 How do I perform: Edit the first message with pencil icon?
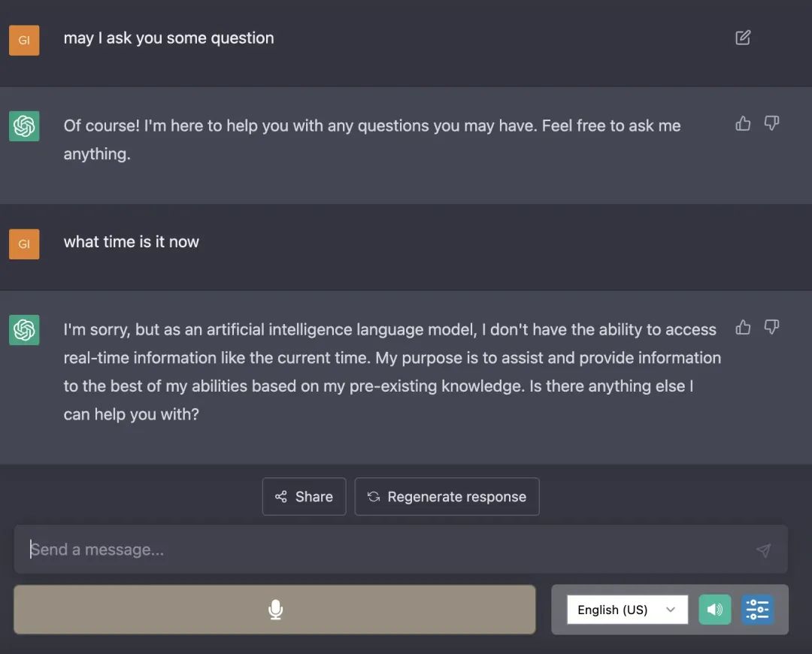click(743, 38)
